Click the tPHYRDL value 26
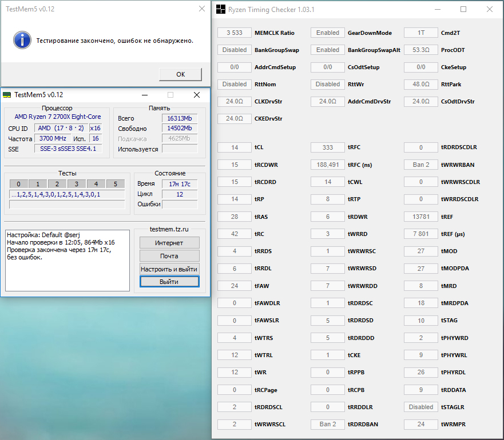This screenshot has width=504, height=440. pyautogui.click(x=420, y=372)
